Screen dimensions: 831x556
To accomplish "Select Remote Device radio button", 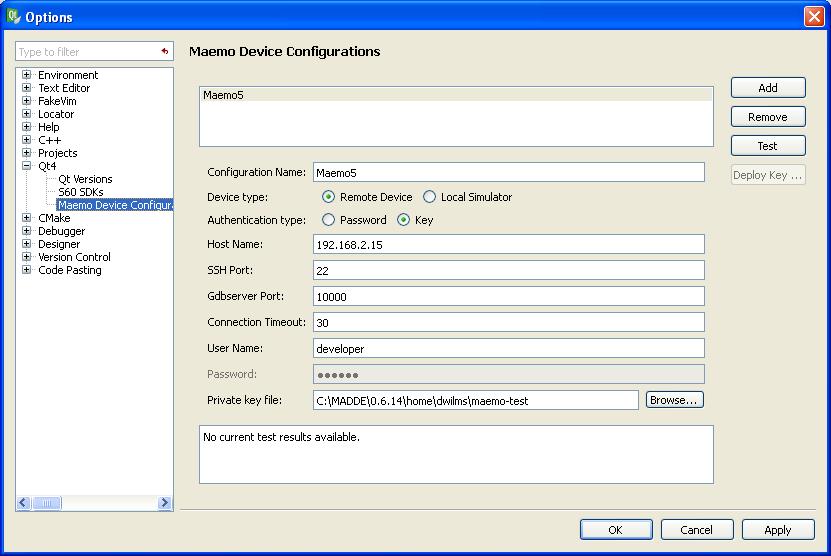I will [329, 197].
